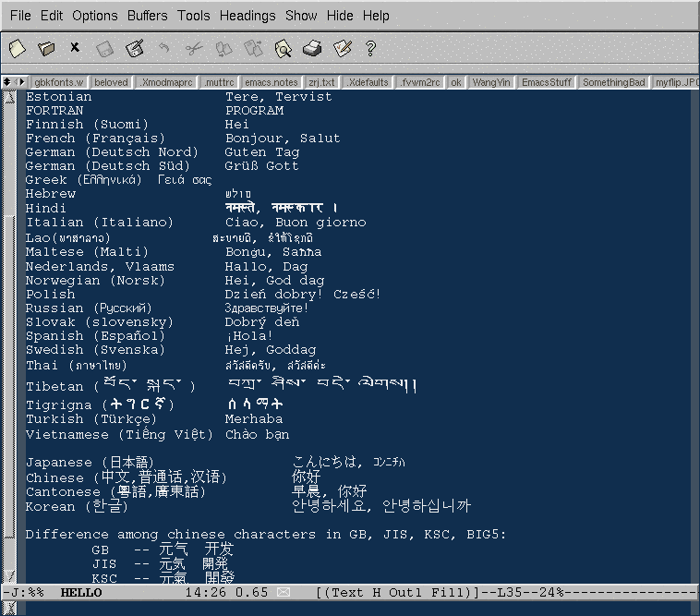
Task: Switch to the emacs.notes tab
Action: [x=271, y=82]
